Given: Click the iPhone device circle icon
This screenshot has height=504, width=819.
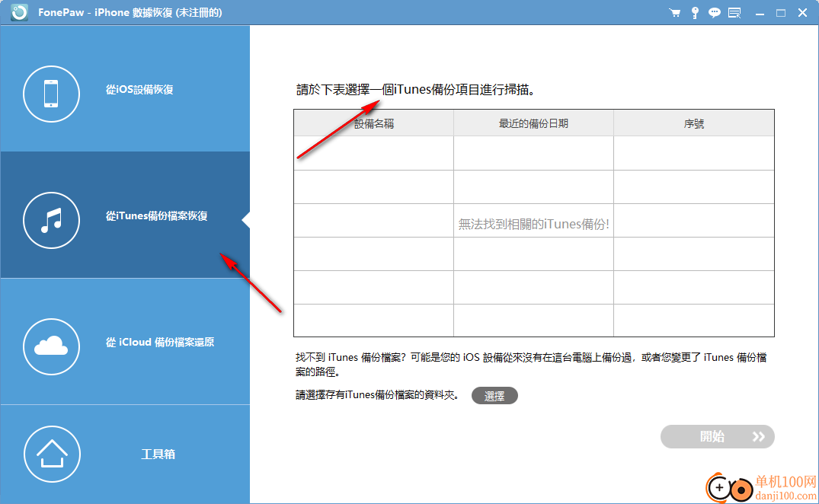Looking at the screenshot, I should pos(51,94).
